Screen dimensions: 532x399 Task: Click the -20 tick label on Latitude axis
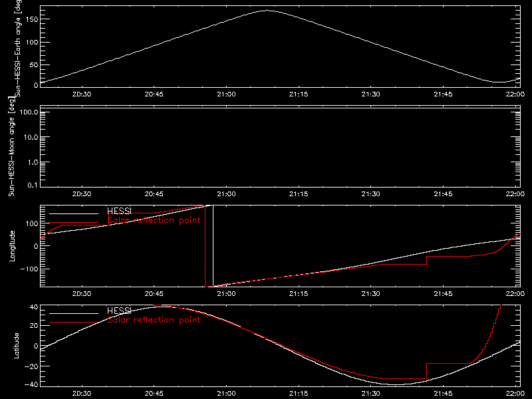31,366
